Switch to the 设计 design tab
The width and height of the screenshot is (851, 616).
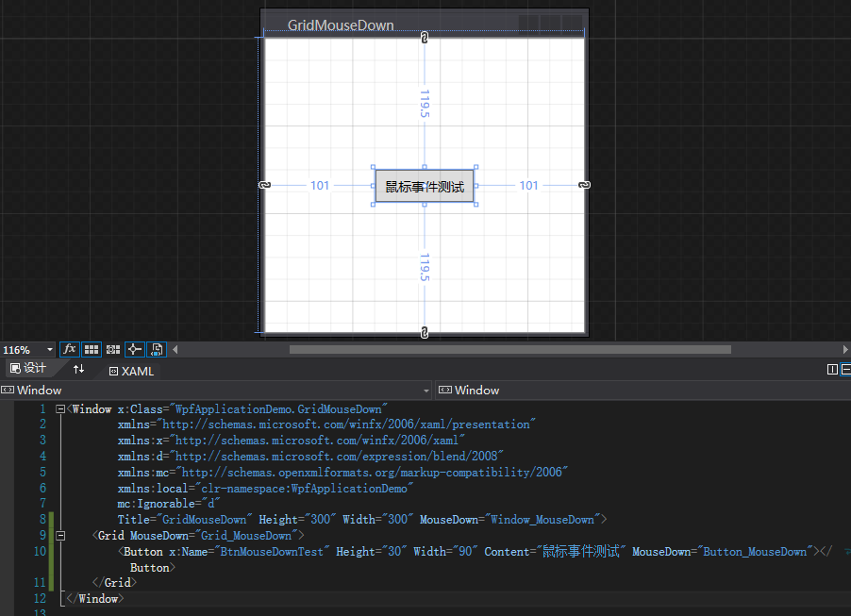(28, 369)
